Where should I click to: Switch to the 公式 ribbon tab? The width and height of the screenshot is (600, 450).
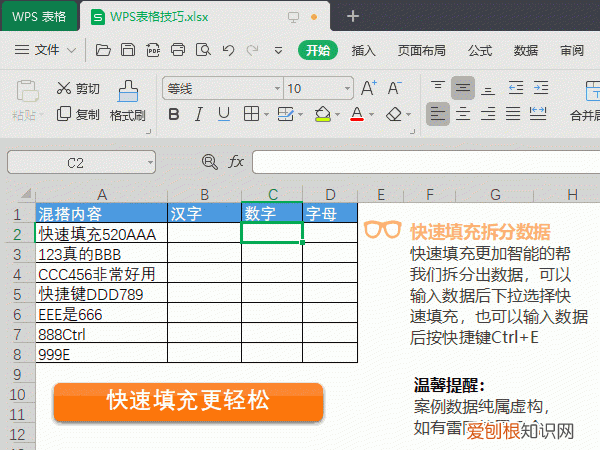pos(480,50)
